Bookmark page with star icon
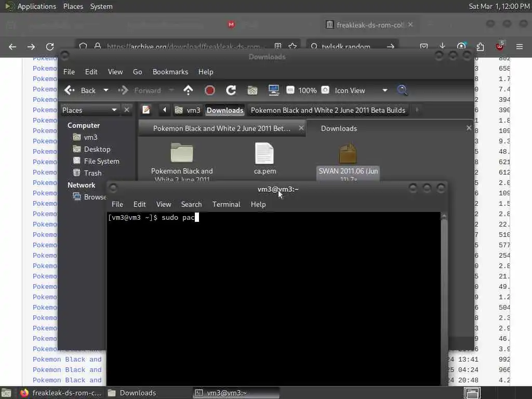This screenshot has height=399, width=532. (x=292, y=46)
